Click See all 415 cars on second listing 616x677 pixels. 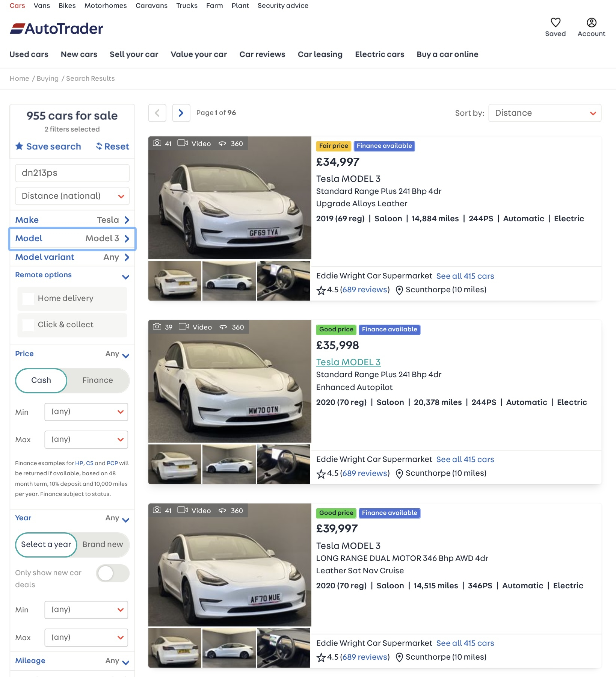click(465, 459)
